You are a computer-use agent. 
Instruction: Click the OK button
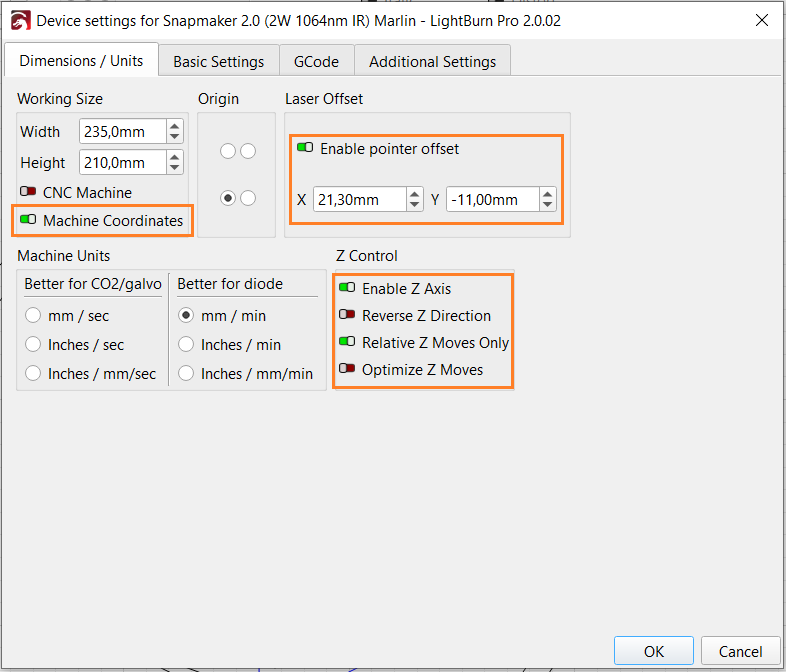(x=654, y=651)
